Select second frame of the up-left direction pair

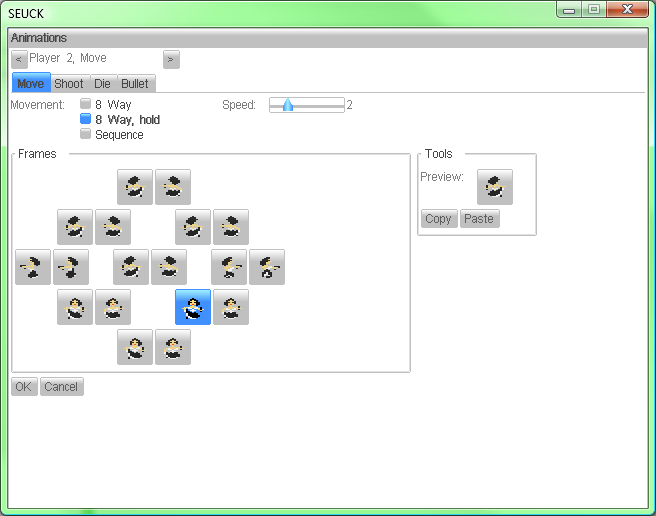pyautogui.click(x=113, y=227)
